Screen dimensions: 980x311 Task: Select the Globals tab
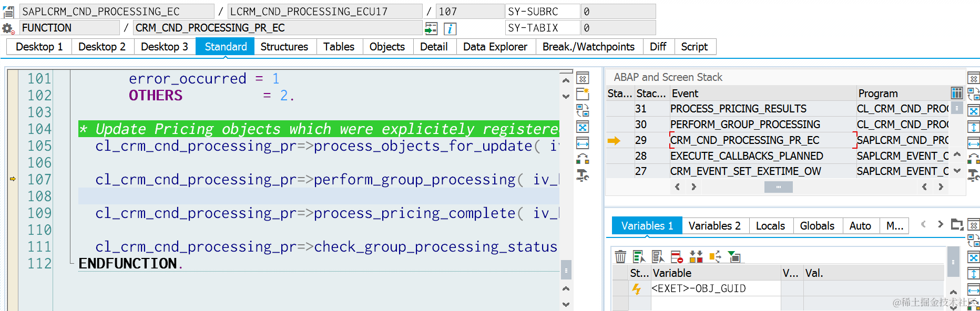point(817,226)
